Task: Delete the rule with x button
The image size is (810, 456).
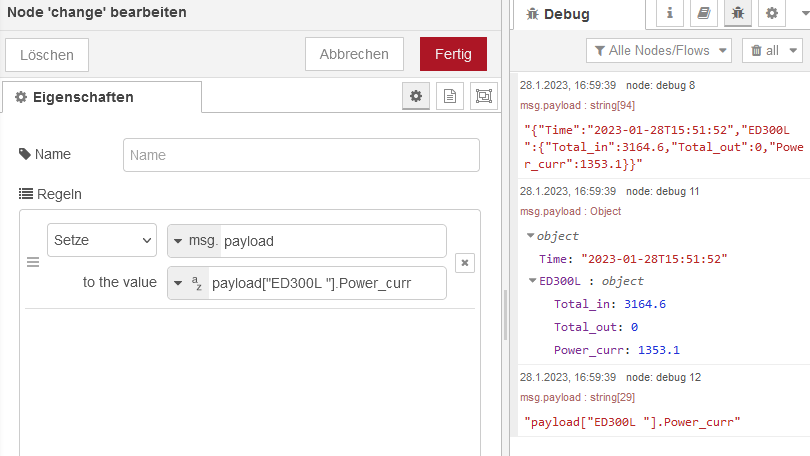Action: point(464,262)
